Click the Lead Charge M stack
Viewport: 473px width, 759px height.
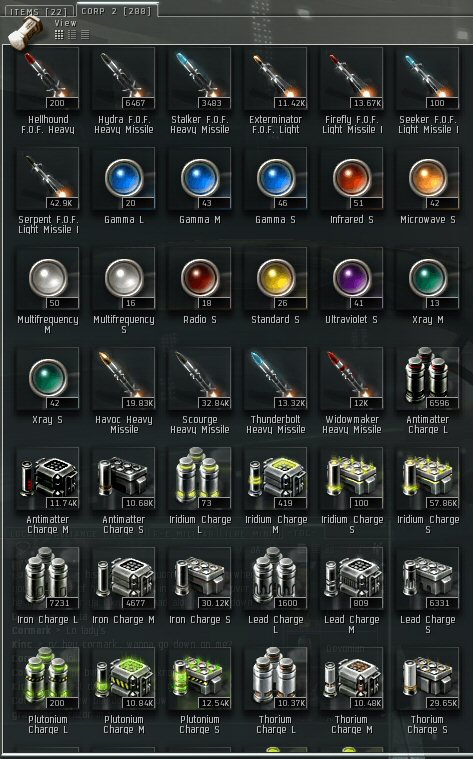point(352,579)
